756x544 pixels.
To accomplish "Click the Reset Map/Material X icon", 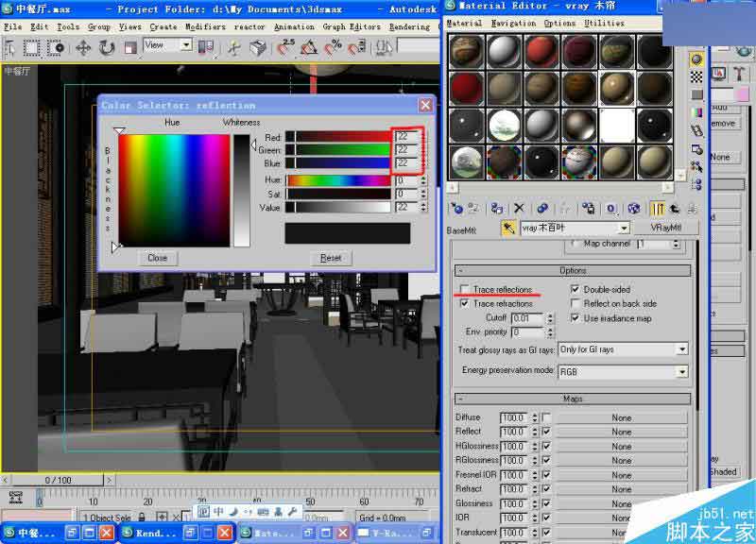I will (x=519, y=208).
